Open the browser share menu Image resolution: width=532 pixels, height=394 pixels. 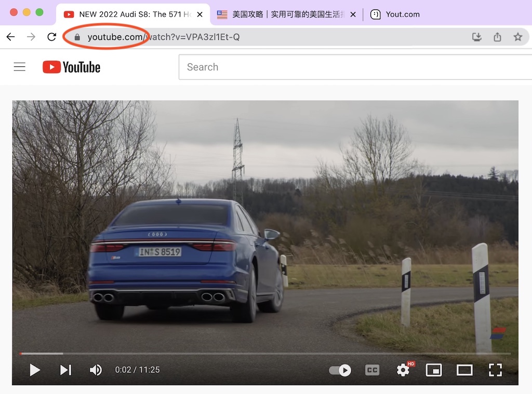point(497,37)
